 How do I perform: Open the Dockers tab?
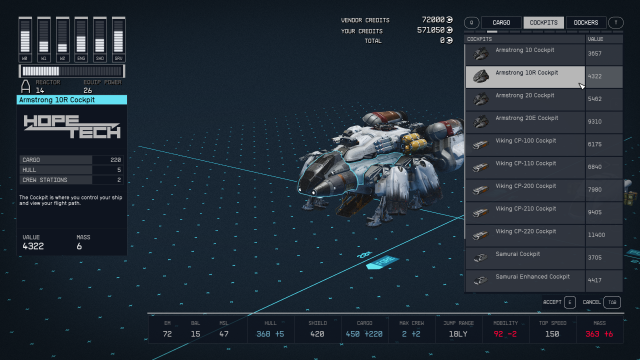(586, 22)
